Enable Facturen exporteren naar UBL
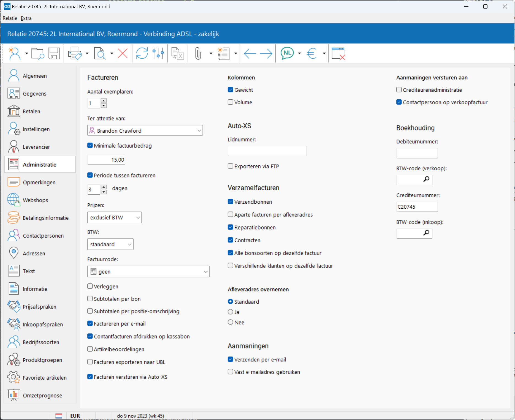This screenshot has width=515, height=420. pos(90,362)
